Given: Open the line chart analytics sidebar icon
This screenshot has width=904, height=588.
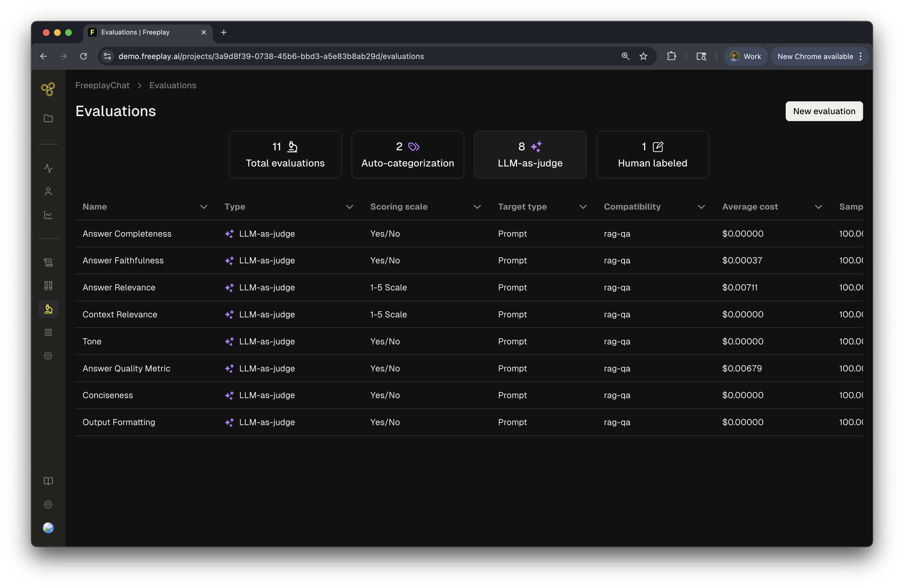Looking at the screenshot, I should [x=48, y=215].
